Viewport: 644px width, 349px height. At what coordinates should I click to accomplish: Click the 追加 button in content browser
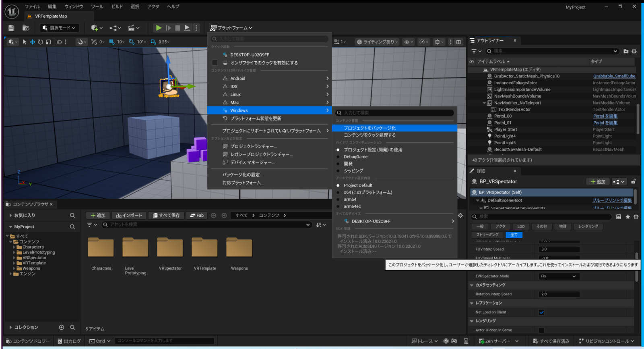(98, 216)
